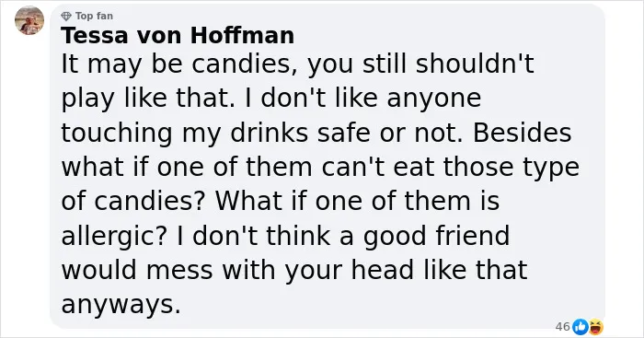Click the blue thumbs-up Like reaction icon
Viewport: 644px width, 338px height.
click(581, 327)
